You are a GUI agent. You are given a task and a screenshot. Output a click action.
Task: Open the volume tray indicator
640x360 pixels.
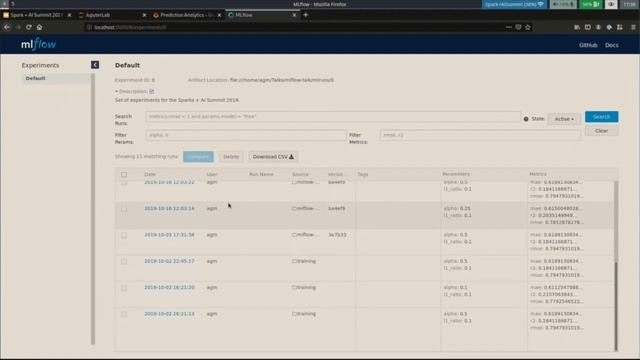tap(563, 4)
